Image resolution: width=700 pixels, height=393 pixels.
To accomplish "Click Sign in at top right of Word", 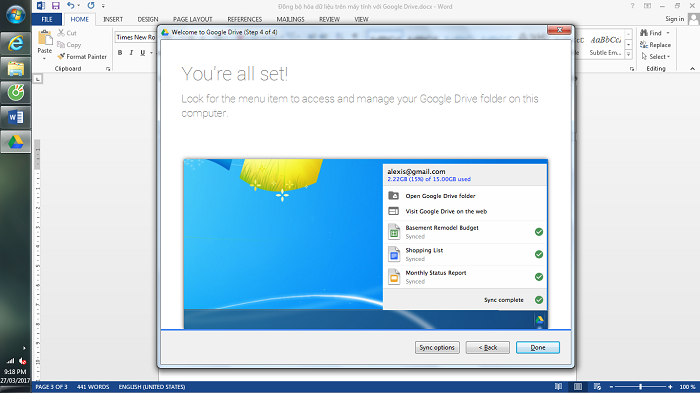I will click(675, 19).
